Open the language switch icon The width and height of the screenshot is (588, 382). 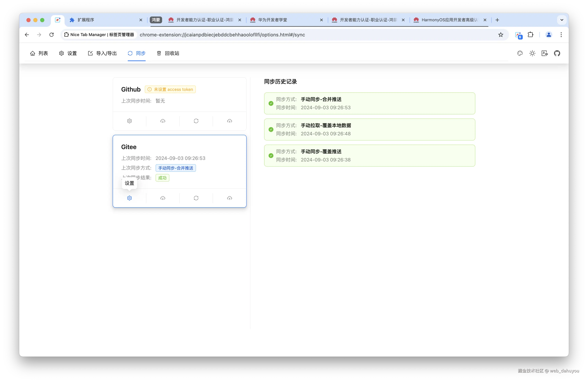[x=545, y=53]
